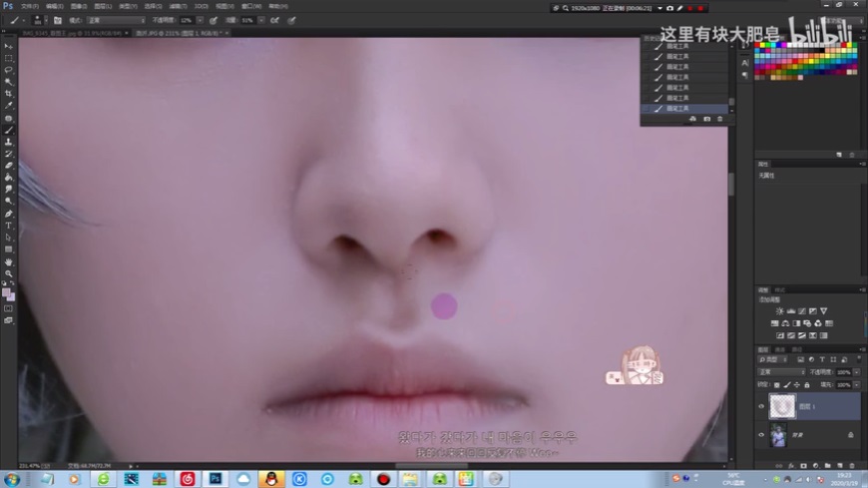Hide the 背景 layer with eye icon
The image size is (868, 488).
[761, 435]
